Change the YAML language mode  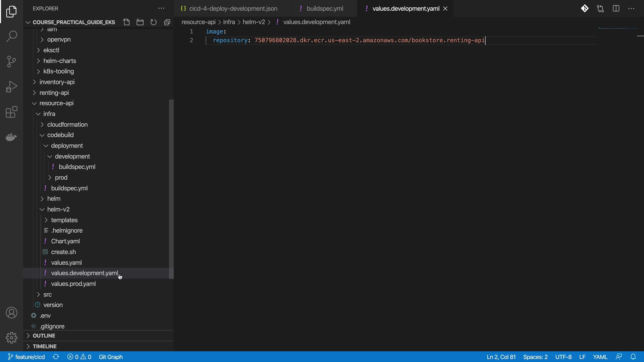click(600, 357)
